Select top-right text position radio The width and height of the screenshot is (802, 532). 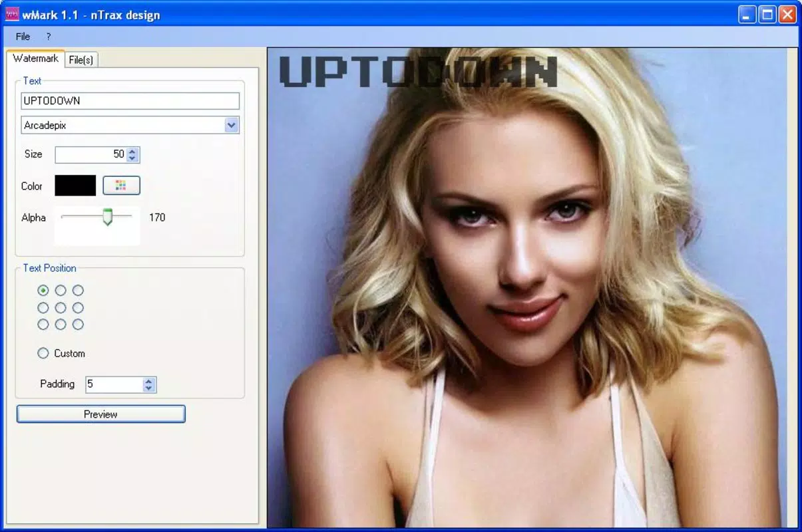78,291
